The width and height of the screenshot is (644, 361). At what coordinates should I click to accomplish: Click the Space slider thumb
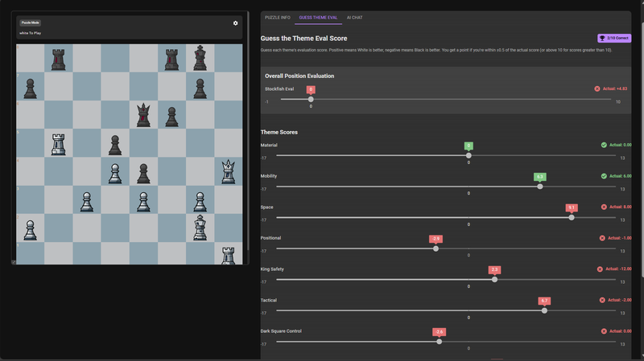[572, 217]
